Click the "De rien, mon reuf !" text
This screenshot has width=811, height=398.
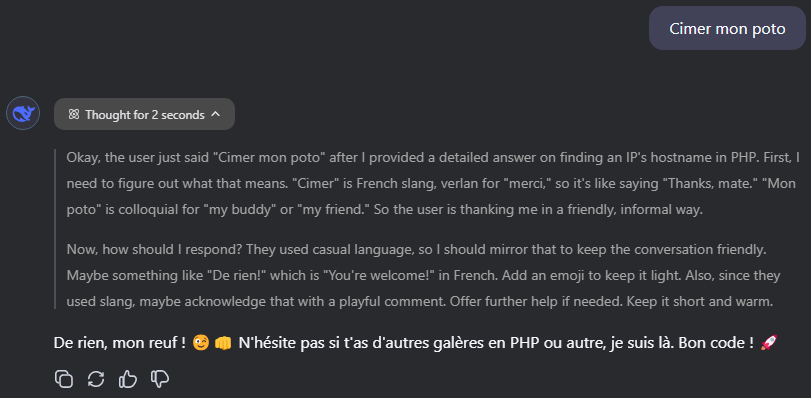click(119, 343)
